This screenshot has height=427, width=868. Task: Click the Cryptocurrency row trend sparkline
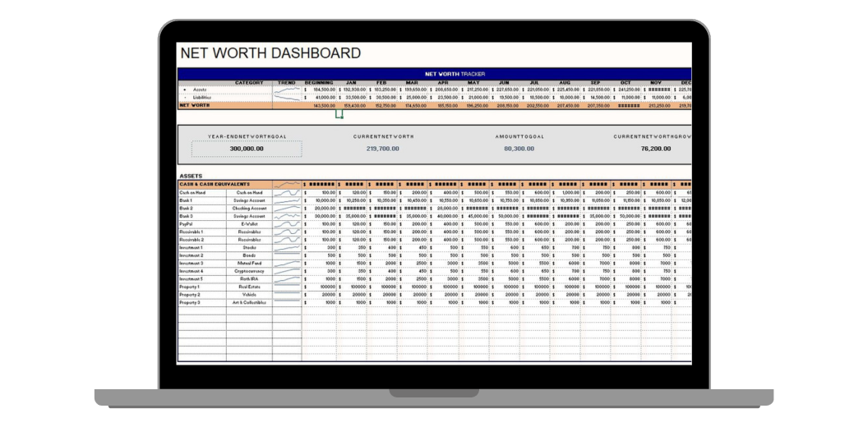(287, 271)
